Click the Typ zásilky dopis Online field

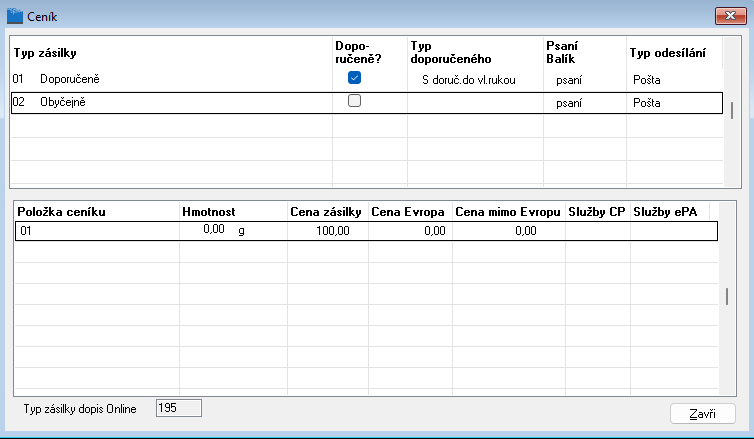(x=179, y=408)
